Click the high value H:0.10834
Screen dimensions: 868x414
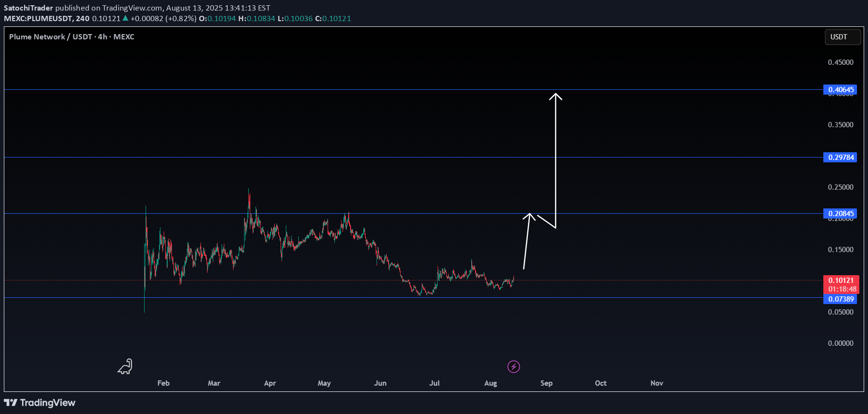[x=257, y=19]
